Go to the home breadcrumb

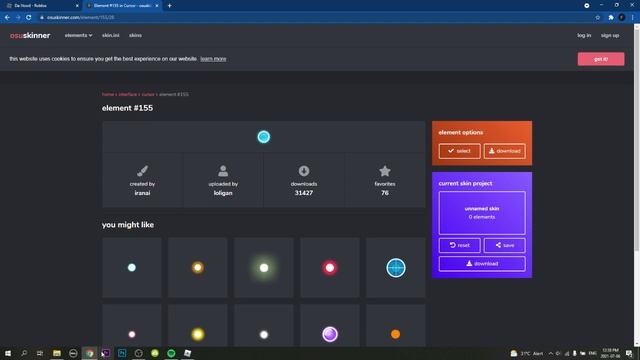(108, 94)
